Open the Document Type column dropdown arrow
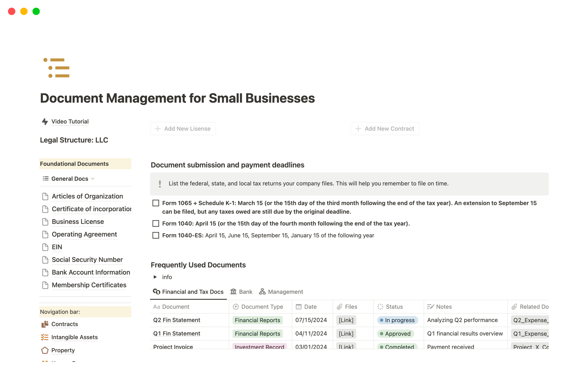Screen dimensions: 588x368 tap(236, 307)
